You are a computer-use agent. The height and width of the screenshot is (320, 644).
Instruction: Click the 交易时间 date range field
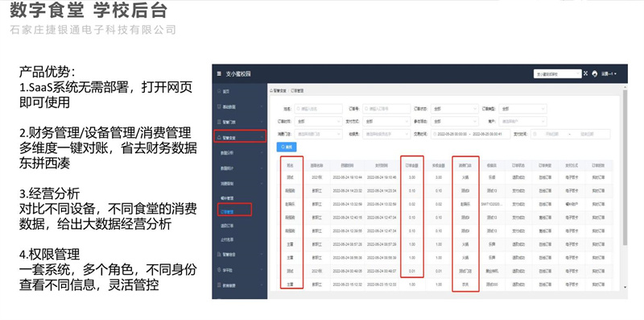(x=470, y=134)
